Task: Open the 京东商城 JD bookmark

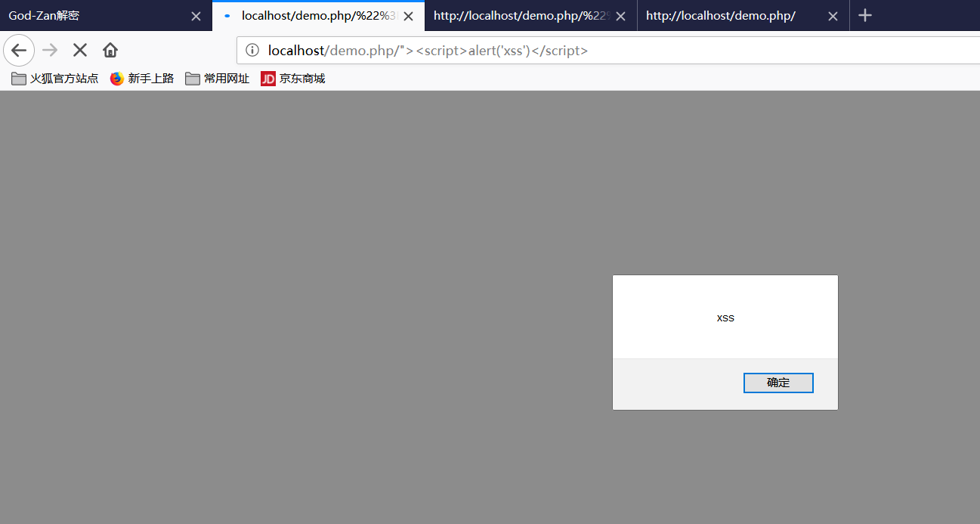Action: 293,79
